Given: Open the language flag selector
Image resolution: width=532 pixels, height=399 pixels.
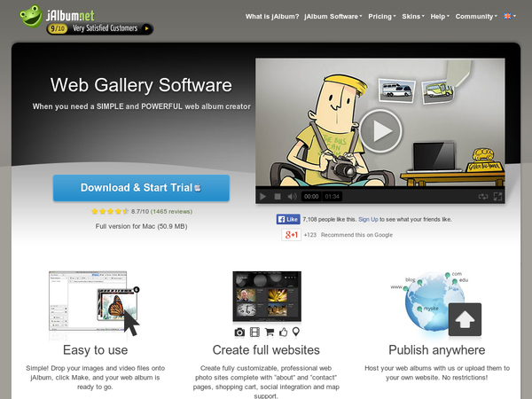Looking at the screenshot, I should pyautogui.click(x=510, y=16).
